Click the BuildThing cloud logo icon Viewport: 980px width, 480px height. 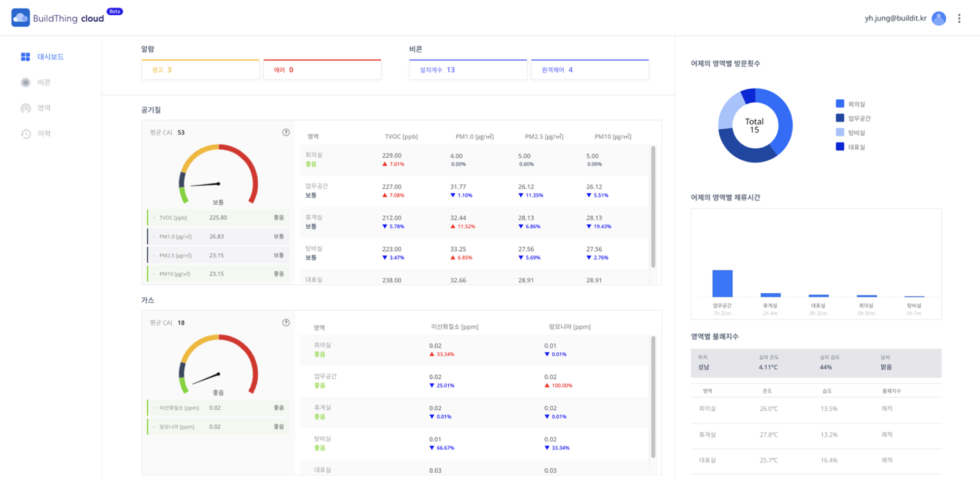tap(21, 18)
